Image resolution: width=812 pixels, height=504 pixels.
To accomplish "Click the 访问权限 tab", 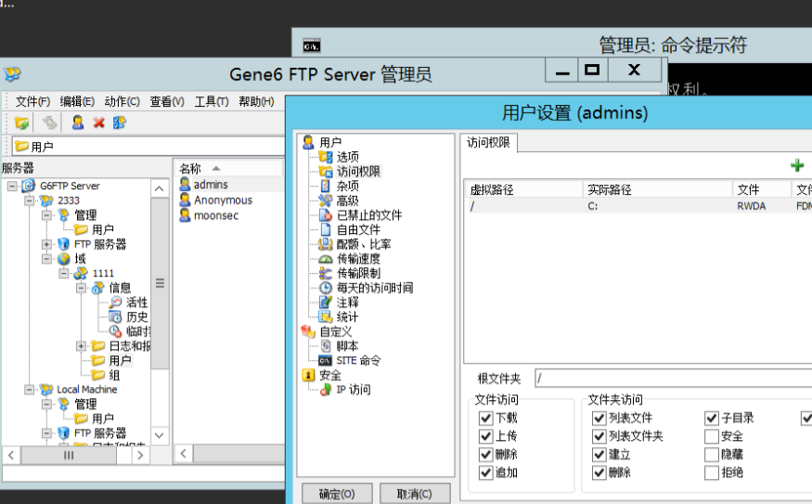I will 488,142.
